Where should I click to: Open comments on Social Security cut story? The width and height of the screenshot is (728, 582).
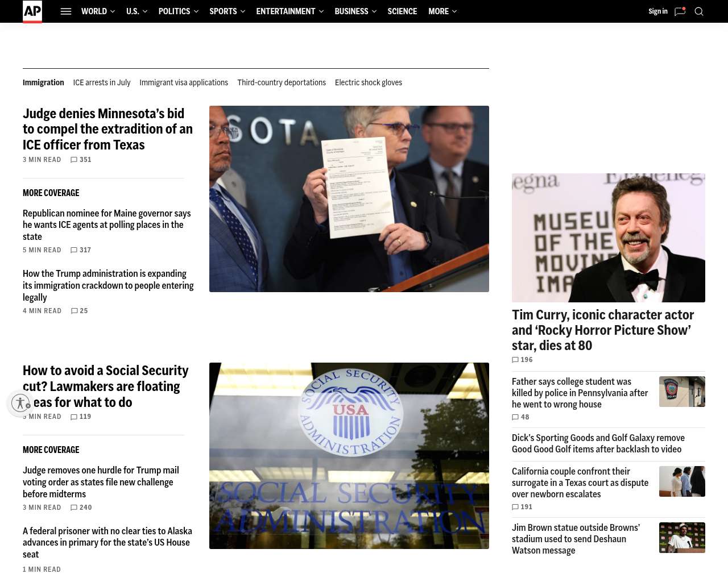[81, 417]
